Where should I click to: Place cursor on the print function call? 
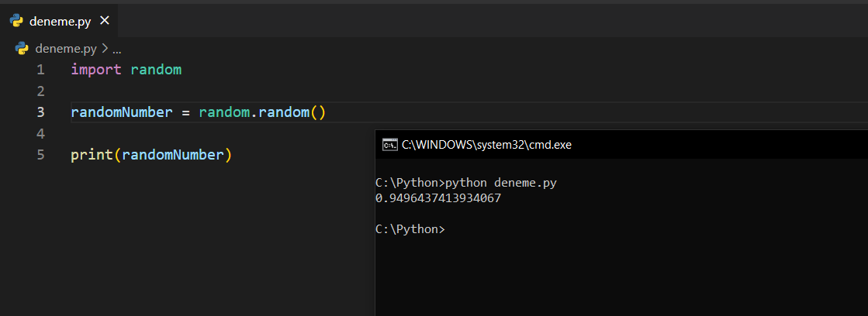click(92, 155)
